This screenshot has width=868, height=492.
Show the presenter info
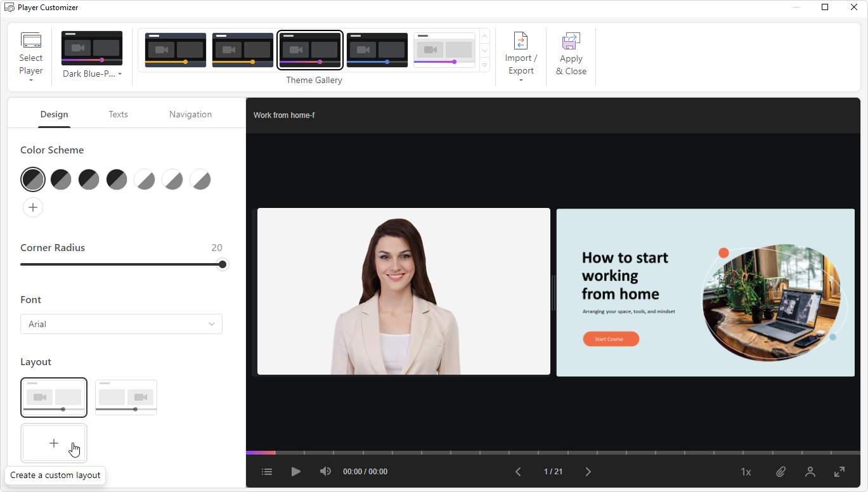click(810, 472)
